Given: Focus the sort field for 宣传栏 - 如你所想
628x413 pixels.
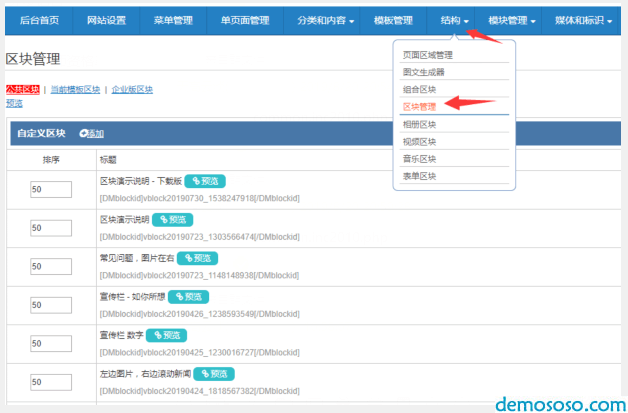Looking at the screenshot, I should (x=51, y=305).
